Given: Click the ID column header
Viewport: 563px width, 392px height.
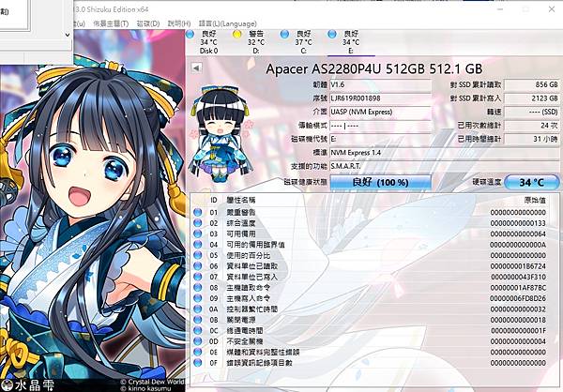Looking at the screenshot, I should (x=214, y=200).
